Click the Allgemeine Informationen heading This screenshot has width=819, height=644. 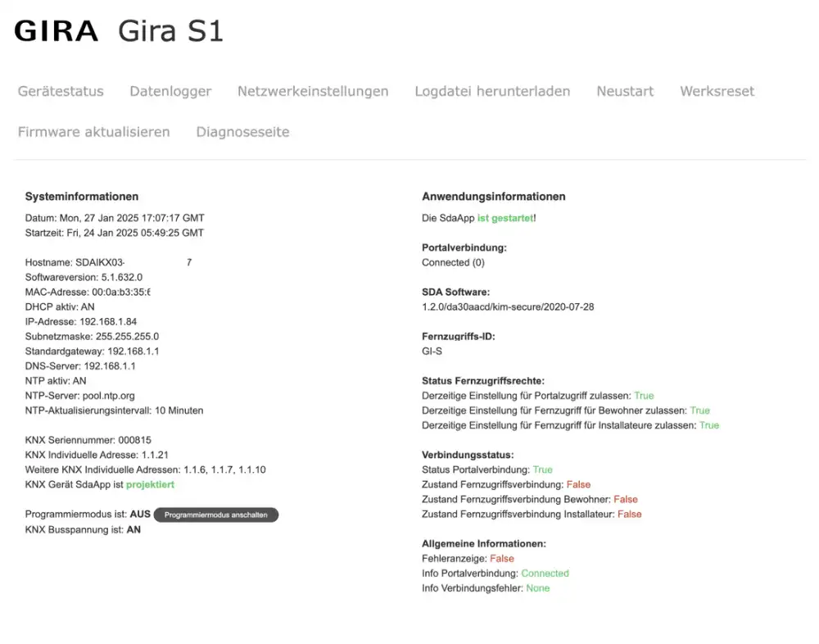click(x=484, y=544)
